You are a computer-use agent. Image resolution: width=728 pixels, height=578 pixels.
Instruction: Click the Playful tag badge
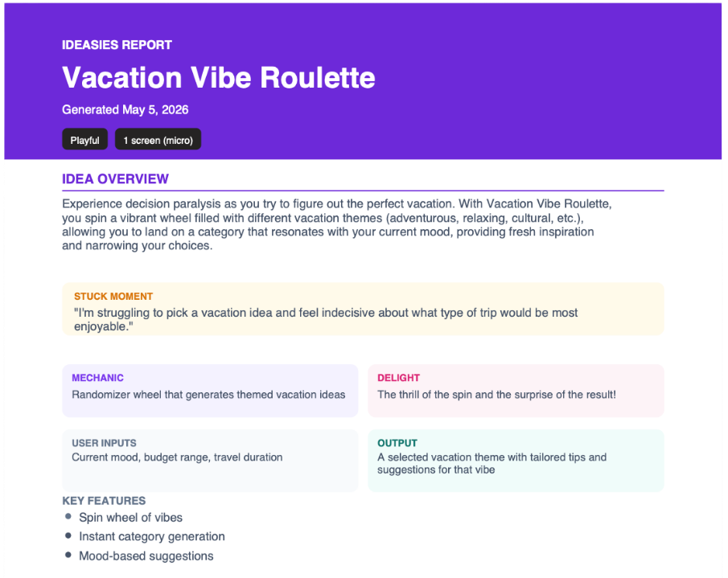click(x=85, y=140)
